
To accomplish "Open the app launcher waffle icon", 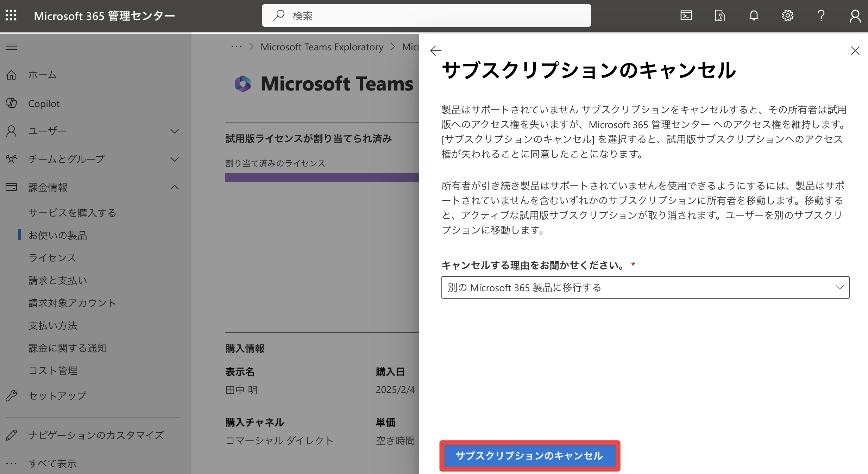I will tap(11, 15).
